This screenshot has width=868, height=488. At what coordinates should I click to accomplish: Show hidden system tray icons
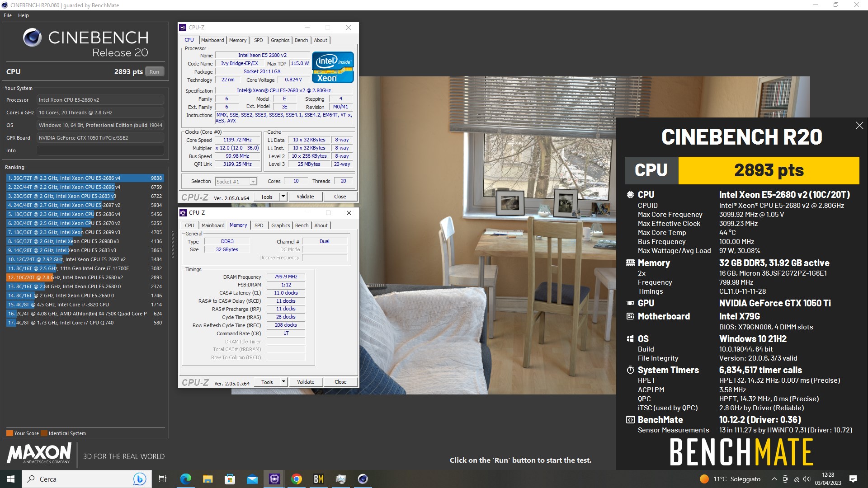[x=774, y=479]
